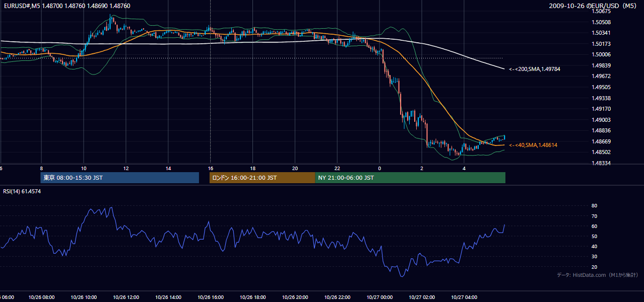Click bottom date label 10/26 20:00
This screenshot has width=644, height=302.
[295, 297]
